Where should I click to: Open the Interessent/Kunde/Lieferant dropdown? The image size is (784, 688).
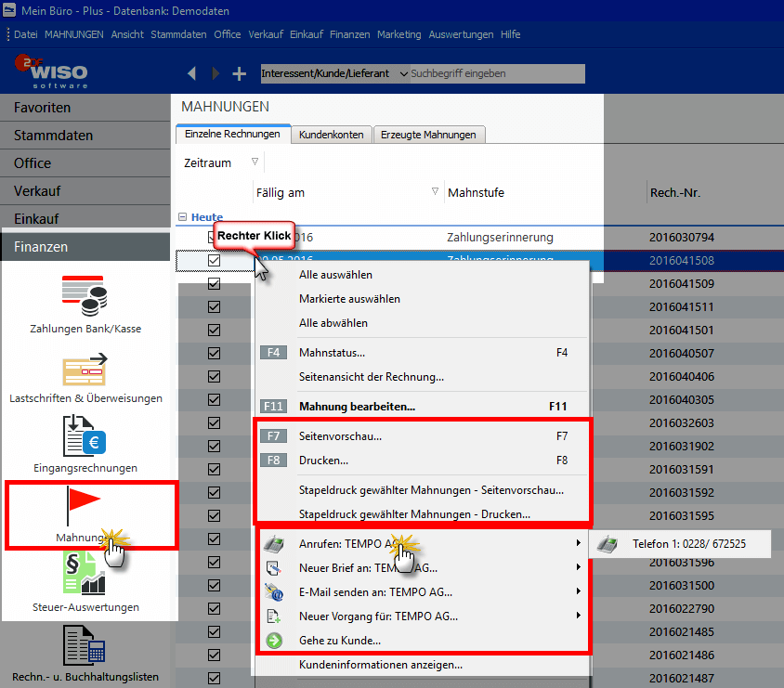point(403,73)
